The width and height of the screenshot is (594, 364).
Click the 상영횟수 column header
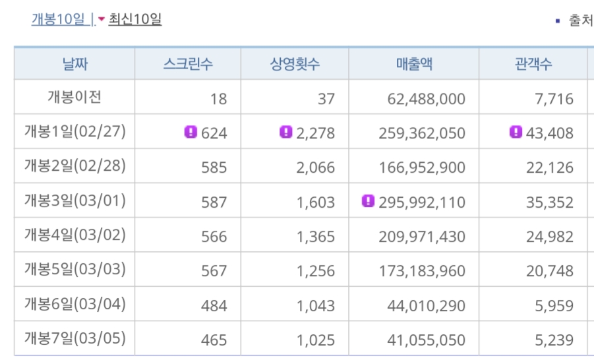click(295, 64)
